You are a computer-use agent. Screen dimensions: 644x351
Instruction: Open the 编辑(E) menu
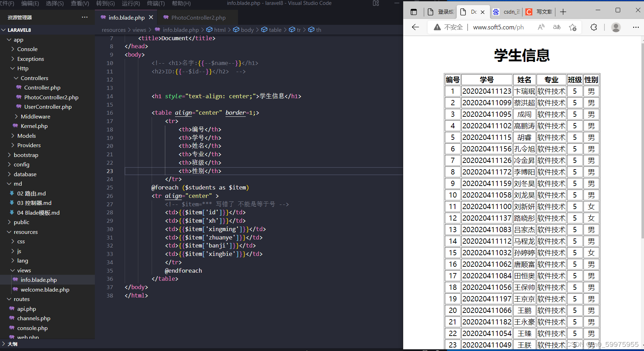click(30, 3)
